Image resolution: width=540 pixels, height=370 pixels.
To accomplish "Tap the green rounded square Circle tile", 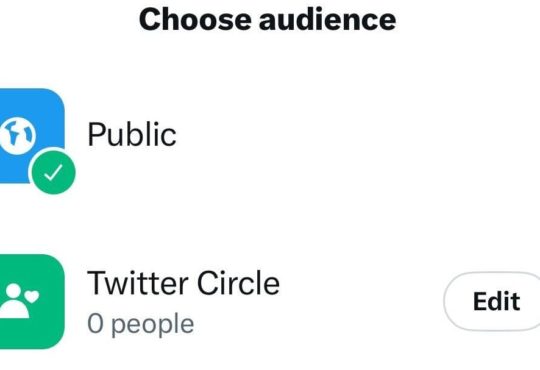I will [x=32, y=301].
